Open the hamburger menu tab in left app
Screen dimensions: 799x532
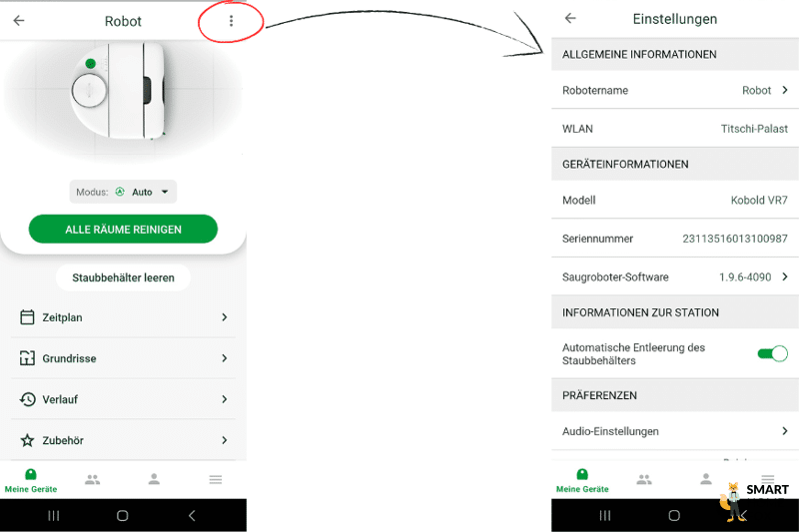pyautogui.click(x=216, y=479)
